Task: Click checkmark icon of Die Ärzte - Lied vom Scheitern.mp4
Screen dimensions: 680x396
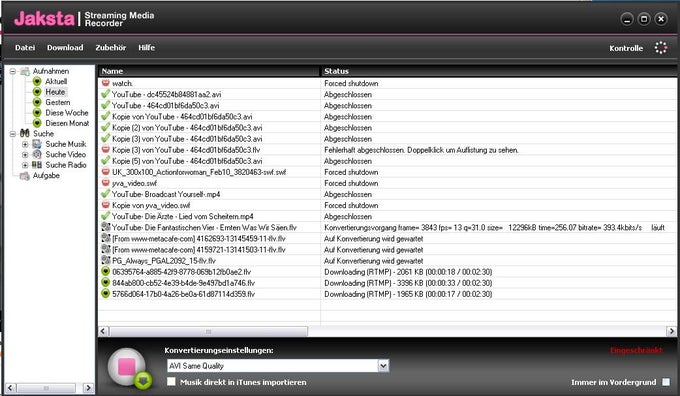Action: point(105,216)
